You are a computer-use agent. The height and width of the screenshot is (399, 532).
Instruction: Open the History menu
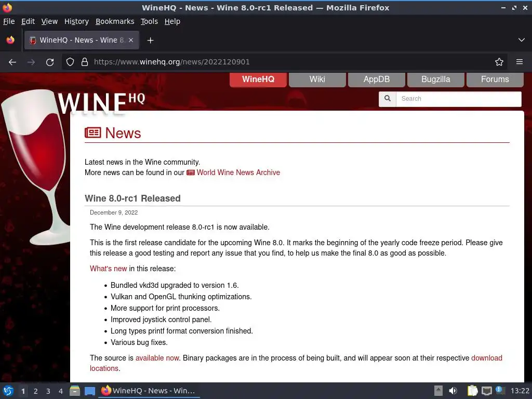77,21
